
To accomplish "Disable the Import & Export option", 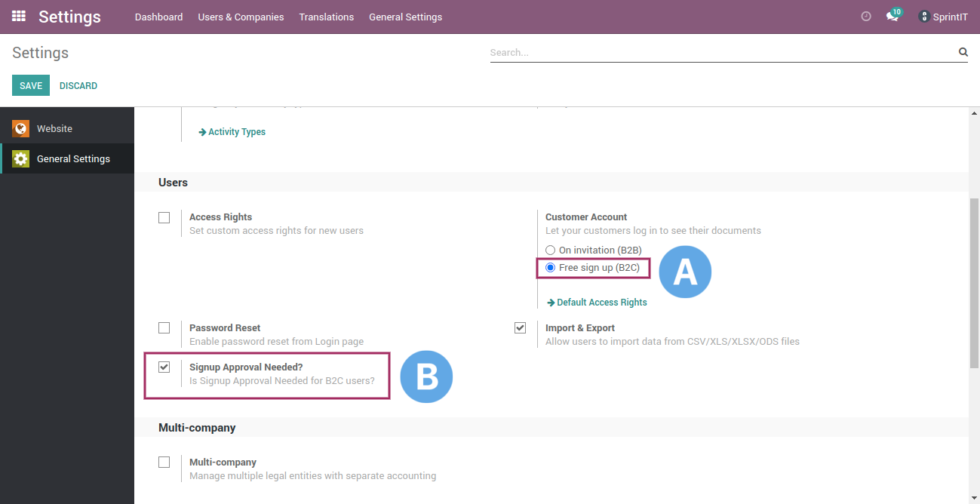I will coord(520,327).
